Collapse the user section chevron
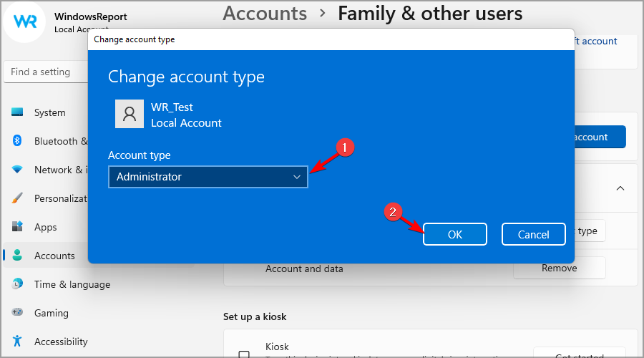The height and width of the screenshot is (358, 644). [x=620, y=188]
